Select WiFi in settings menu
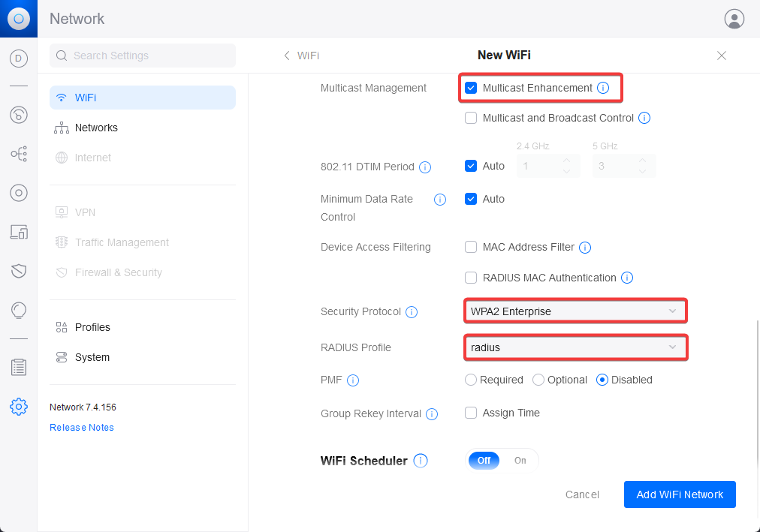Viewport: 760px width, 532px height. 143,98
